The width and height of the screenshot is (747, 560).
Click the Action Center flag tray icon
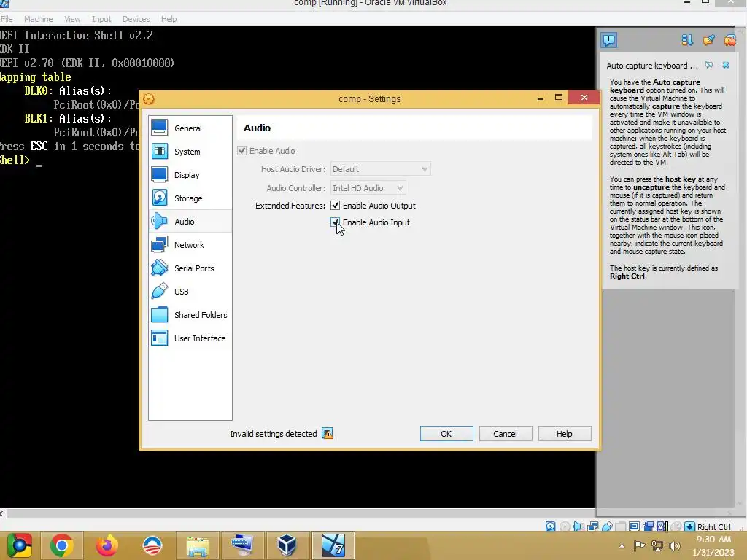[639, 546]
